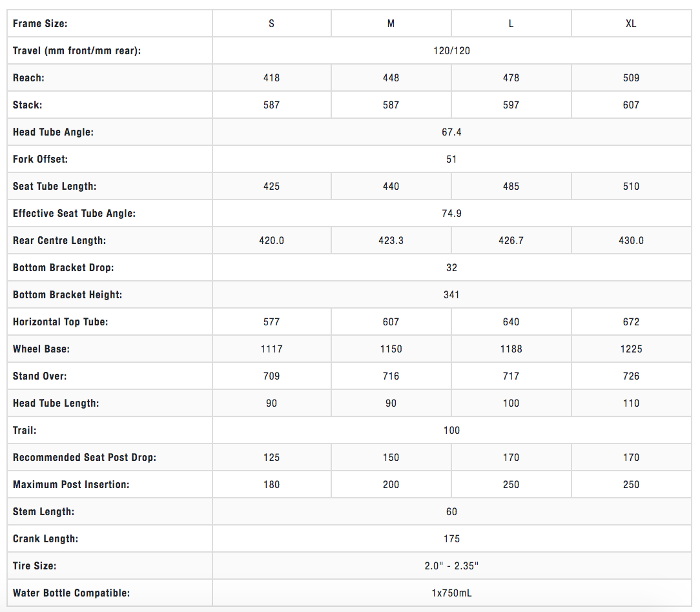
Task: Select the Reach value 478 for size L
Action: point(511,78)
